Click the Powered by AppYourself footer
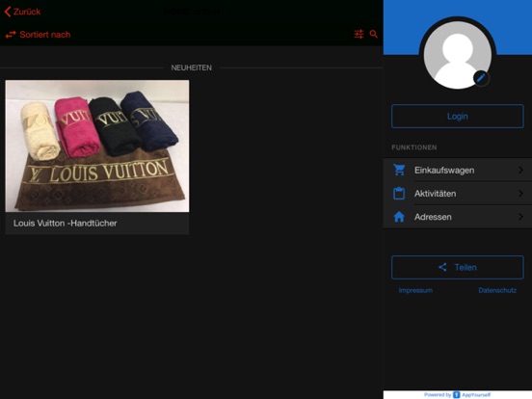Viewport: 532px width, 399px height. [458, 394]
